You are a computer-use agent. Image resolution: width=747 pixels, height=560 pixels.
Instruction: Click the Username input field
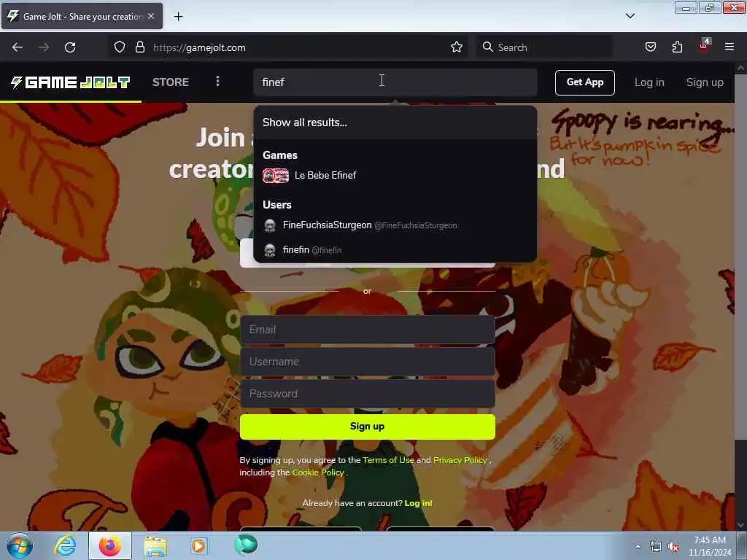tap(368, 362)
